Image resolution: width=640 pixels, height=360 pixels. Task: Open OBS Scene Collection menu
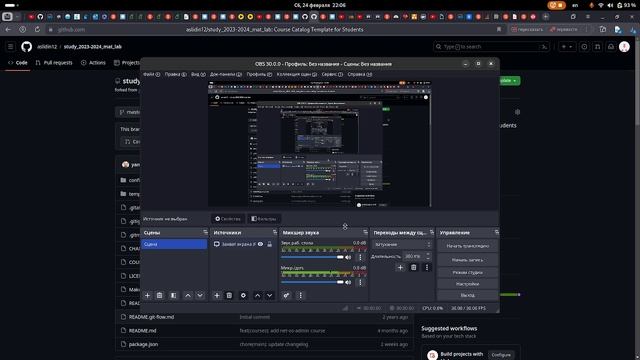pyautogui.click(x=297, y=74)
